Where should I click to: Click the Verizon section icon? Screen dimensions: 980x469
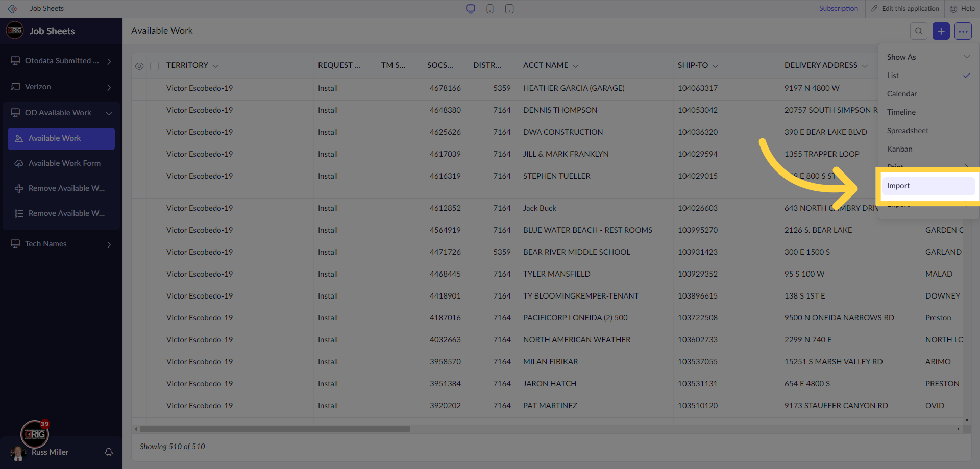(15, 87)
